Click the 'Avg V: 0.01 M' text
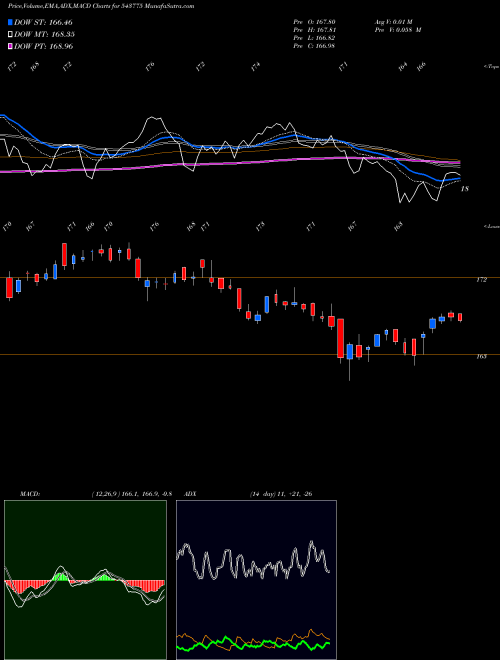Viewport: 500px width, 660px height. [394, 21]
